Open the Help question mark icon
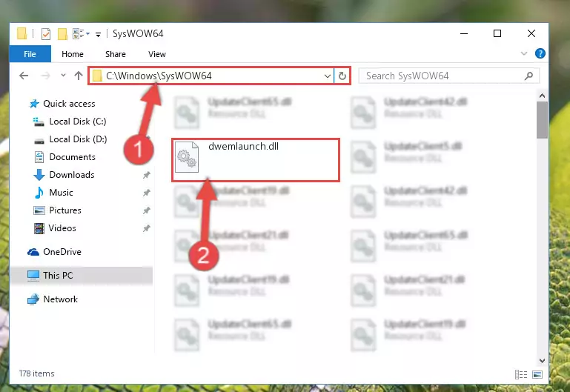This screenshot has width=570, height=392. [x=540, y=53]
